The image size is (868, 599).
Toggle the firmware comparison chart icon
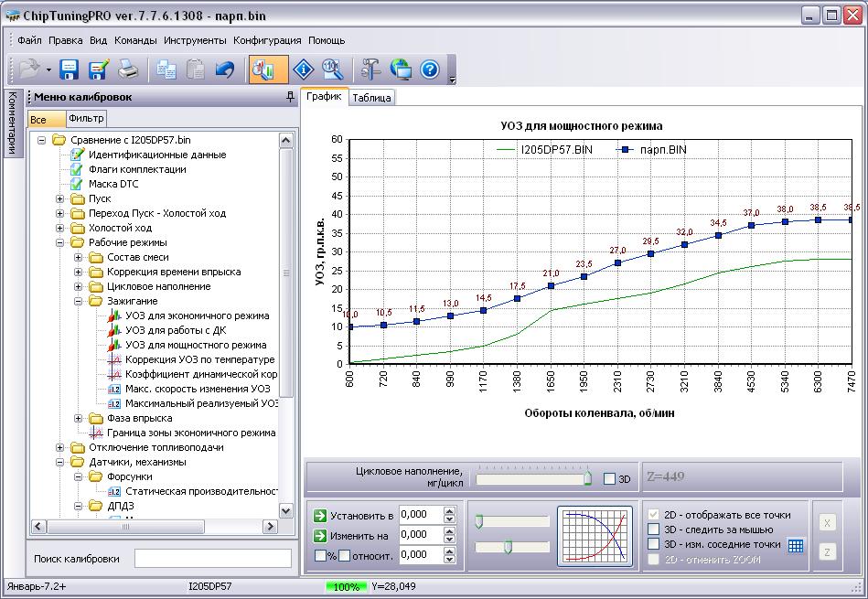pyautogui.click(x=268, y=70)
